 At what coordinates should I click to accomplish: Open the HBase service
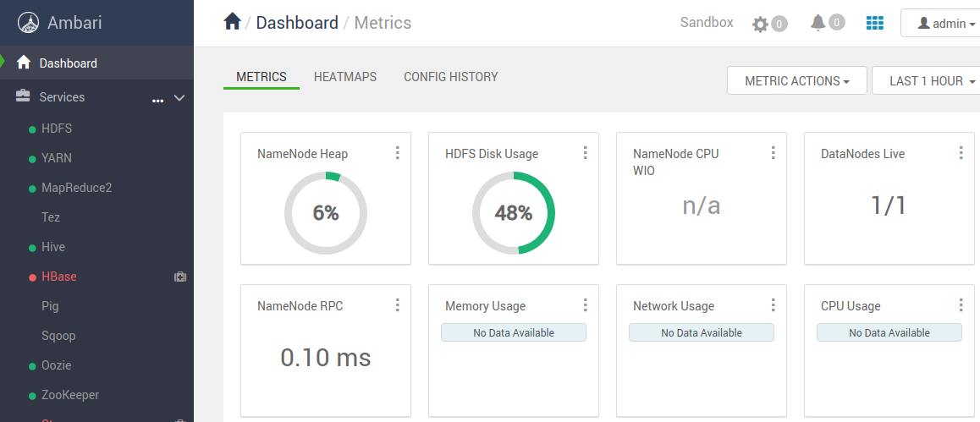59,277
